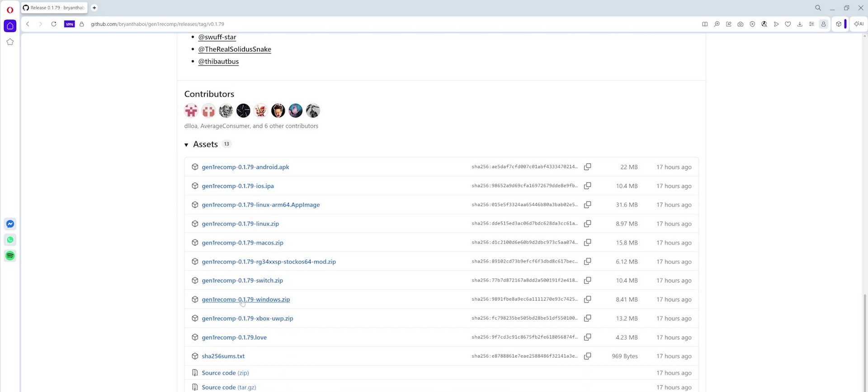
Task: Select the '22 MB' file size text
Action: click(629, 167)
